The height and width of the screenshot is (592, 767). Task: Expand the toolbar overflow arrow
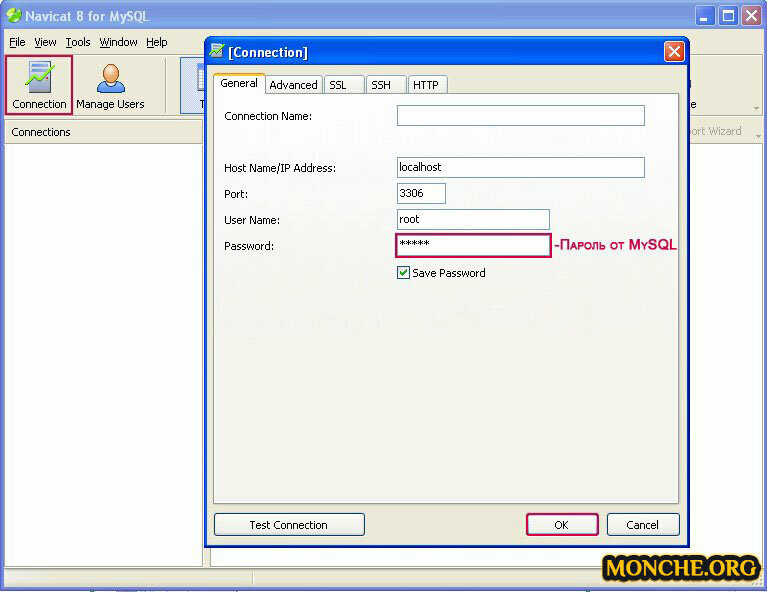coord(756,108)
